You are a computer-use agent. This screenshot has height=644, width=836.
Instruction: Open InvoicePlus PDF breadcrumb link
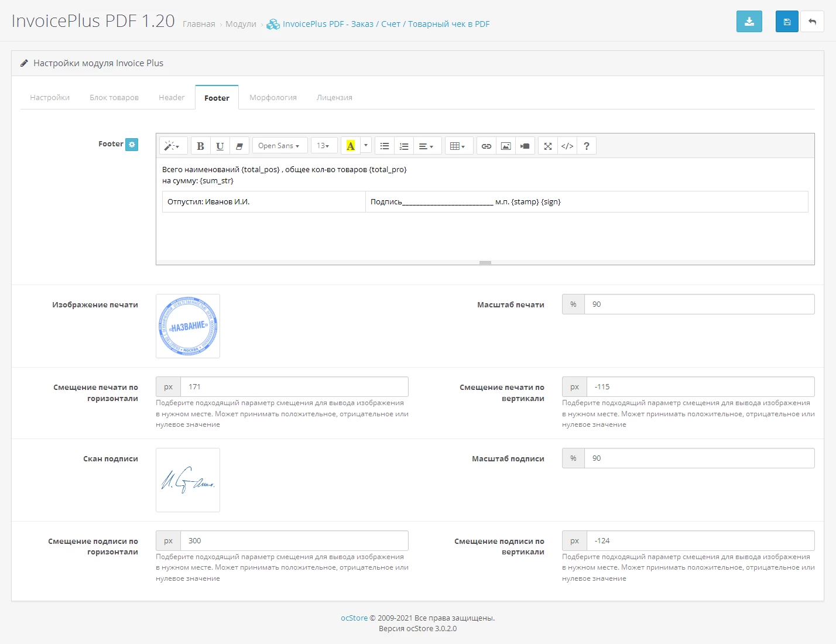pos(378,24)
